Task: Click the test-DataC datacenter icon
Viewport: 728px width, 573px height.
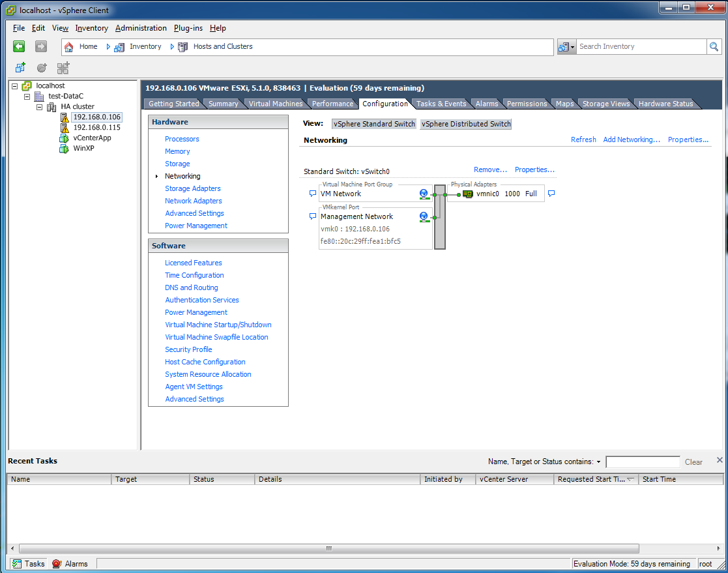Action: click(40, 96)
